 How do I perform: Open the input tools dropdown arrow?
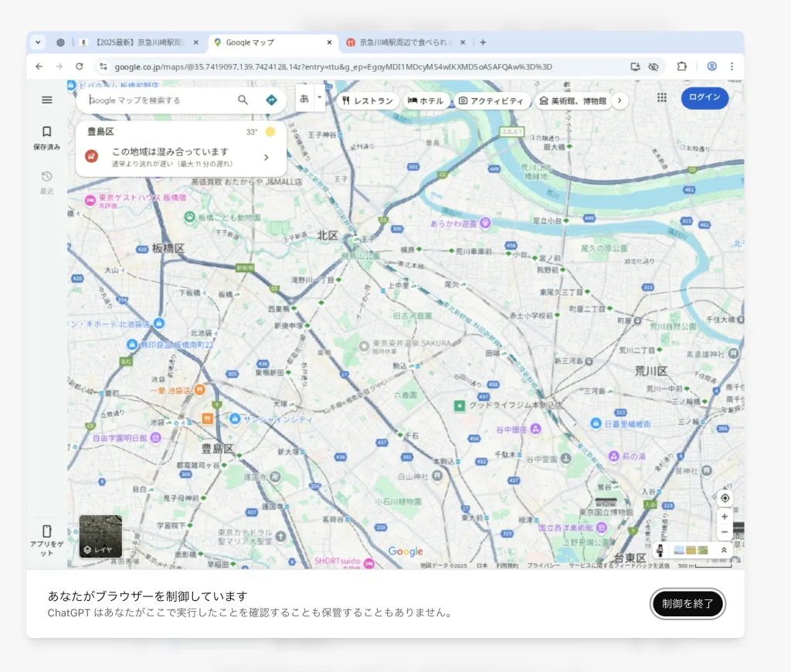tap(319, 97)
